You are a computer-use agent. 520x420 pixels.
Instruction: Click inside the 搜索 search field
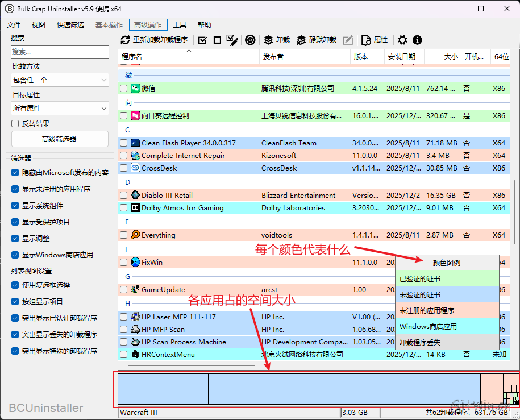click(x=60, y=52)
